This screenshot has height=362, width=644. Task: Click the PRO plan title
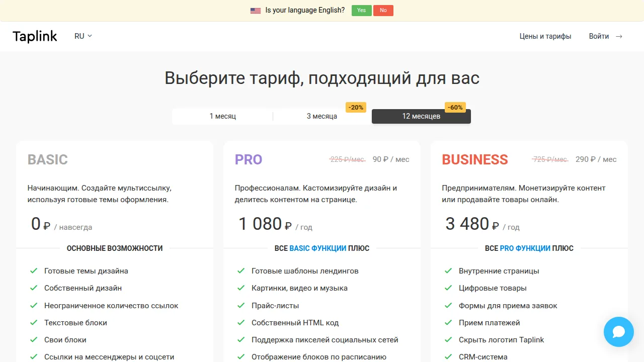(x=249, y=160)
